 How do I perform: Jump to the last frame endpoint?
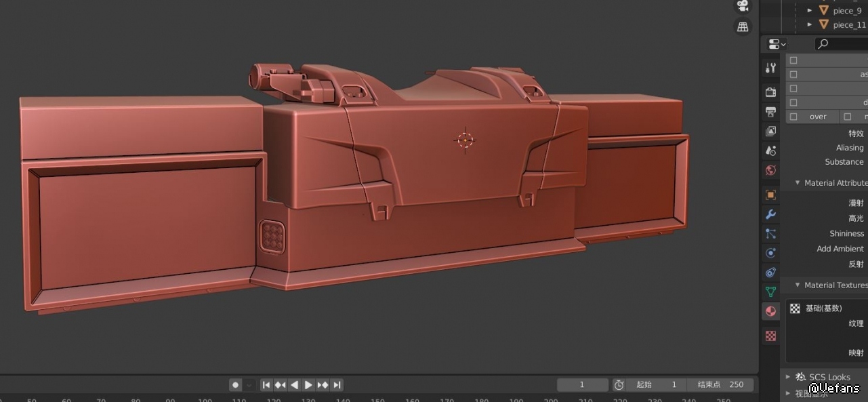(x=337, y=385)
